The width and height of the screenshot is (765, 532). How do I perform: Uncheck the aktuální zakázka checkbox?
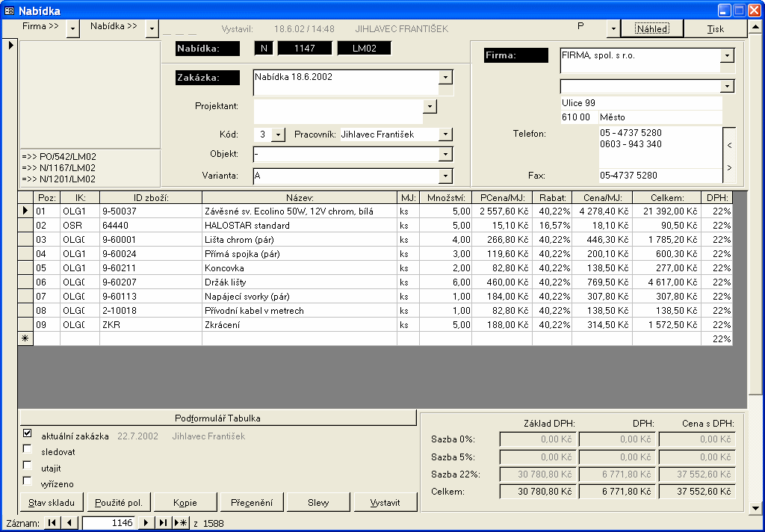pyautogui.click(x=28, y=433)
